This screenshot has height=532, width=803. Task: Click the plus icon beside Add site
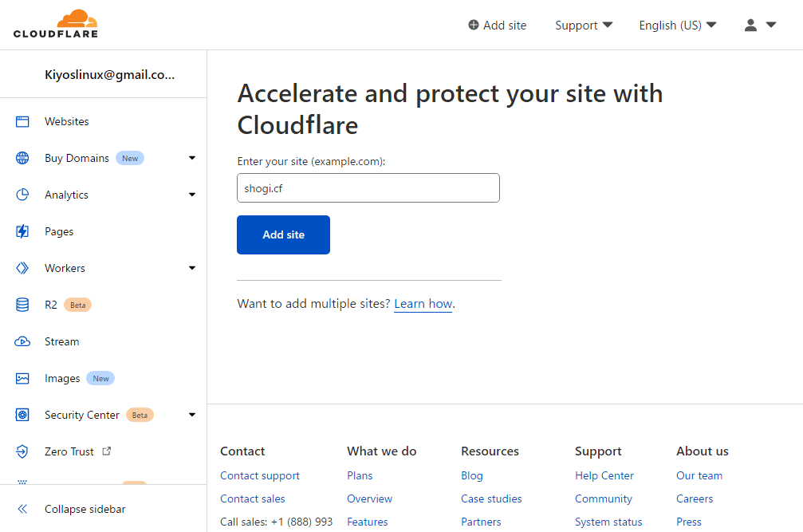(x=474, y=25)
